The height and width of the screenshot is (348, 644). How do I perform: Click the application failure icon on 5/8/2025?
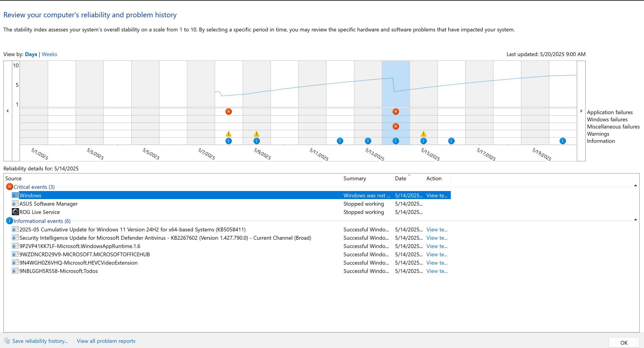[x=229, y=112]
